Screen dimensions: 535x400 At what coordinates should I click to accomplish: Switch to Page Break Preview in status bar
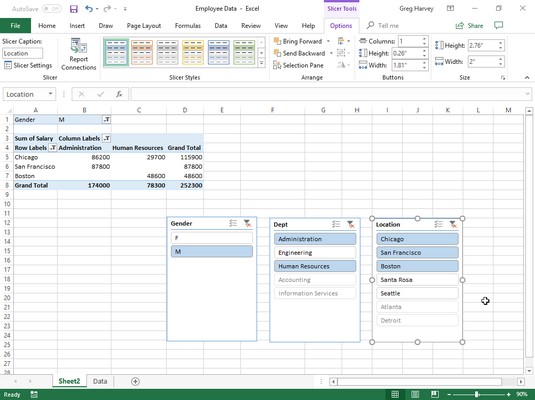pos(435,394)
